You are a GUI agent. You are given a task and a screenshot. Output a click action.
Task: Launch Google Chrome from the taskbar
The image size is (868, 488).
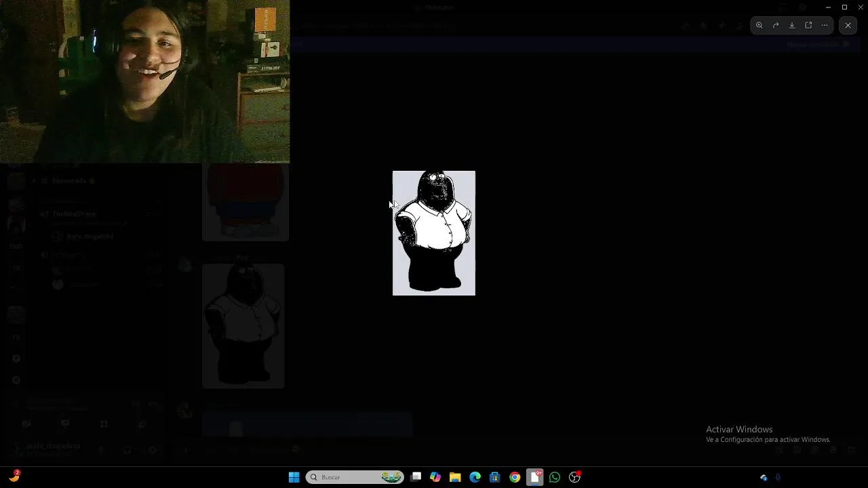point(515,477)
